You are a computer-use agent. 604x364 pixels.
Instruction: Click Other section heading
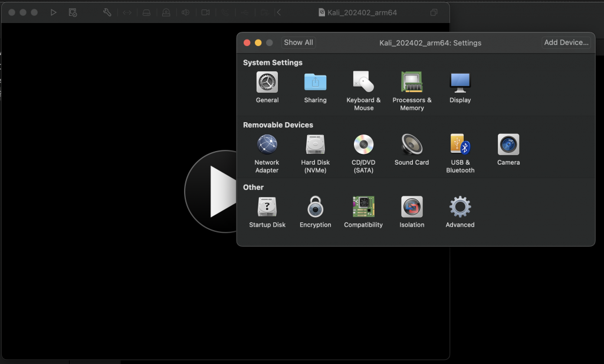[x=253, y=187]
